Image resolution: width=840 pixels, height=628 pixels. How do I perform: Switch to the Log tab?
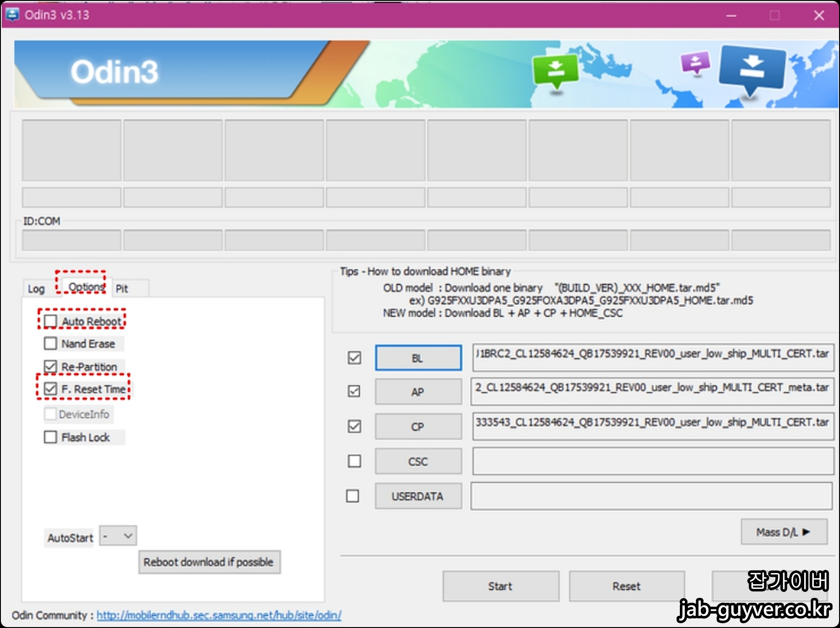coord(36,289)
